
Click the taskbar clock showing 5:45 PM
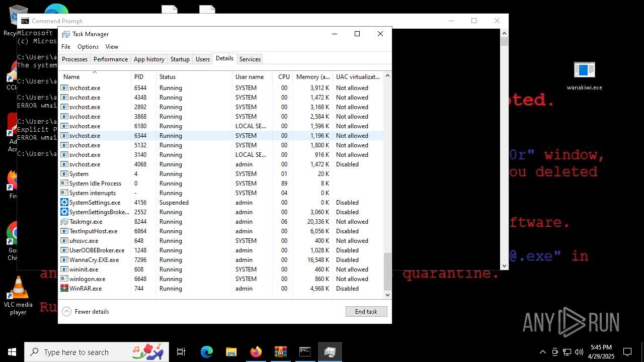601,352
